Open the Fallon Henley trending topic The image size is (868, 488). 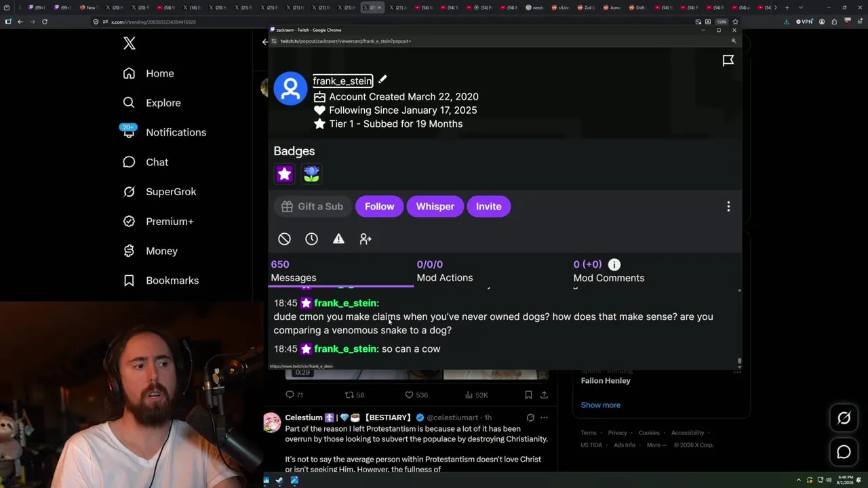click(606, 381)
